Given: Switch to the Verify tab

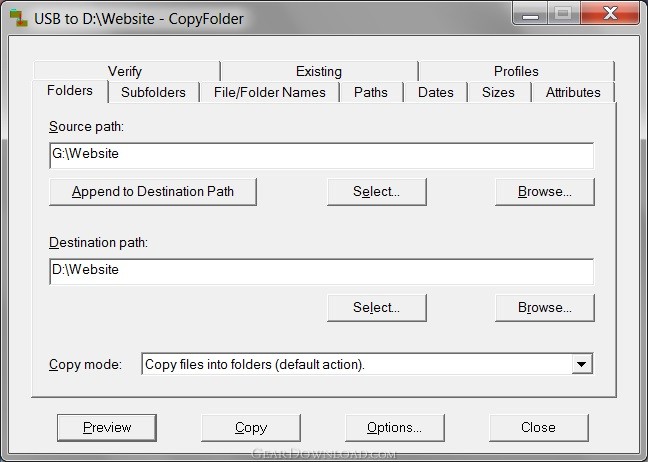Looking at the screenshot, I should point(126,71).
